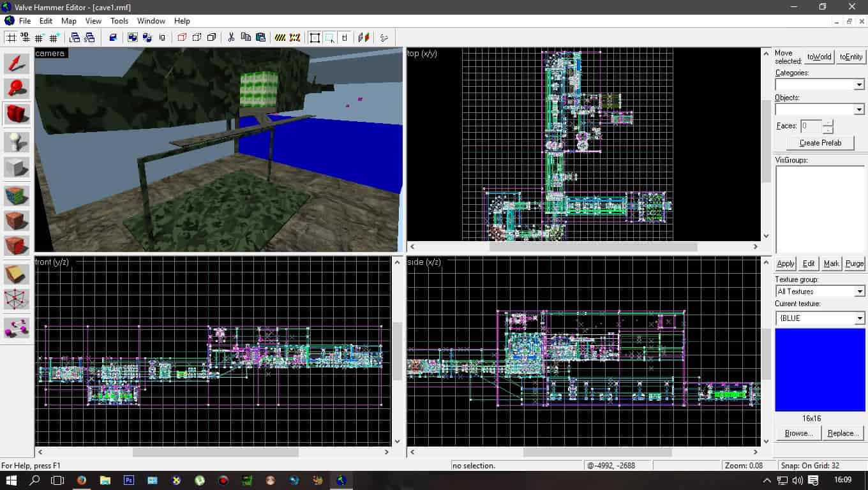The width and height of the screenshot is (868, 490).
Task: Click the Load Window State icon
Action: 75,38
